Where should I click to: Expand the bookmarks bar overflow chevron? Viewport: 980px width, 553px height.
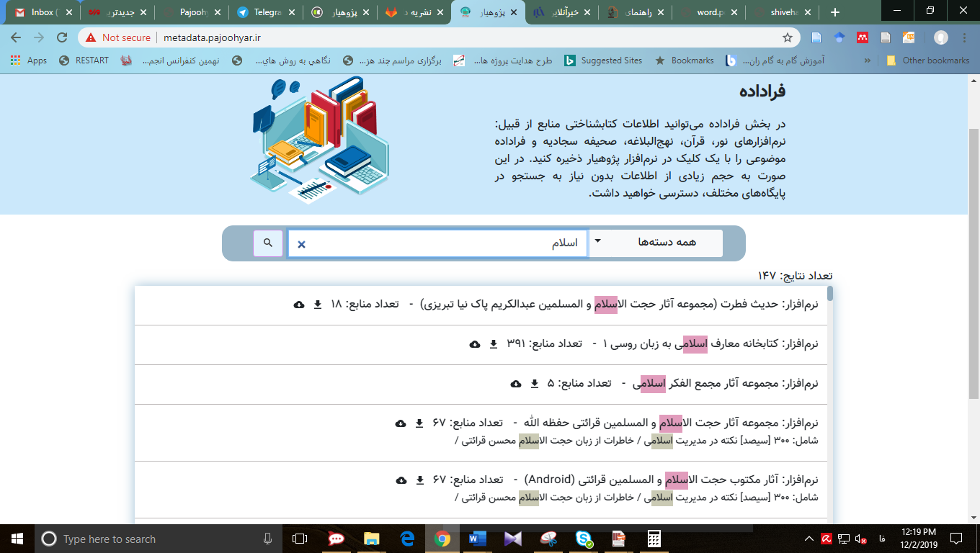[x=867, y=60]
